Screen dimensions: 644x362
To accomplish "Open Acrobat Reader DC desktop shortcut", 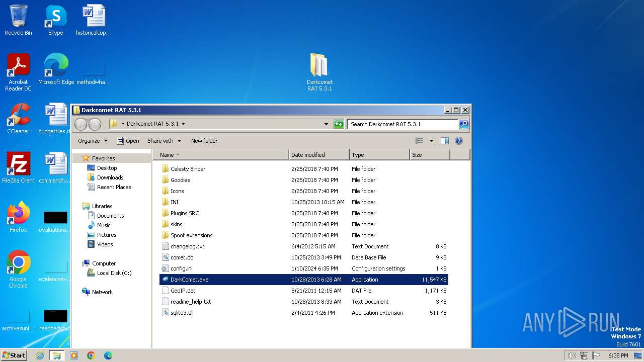I will [x=18, y=72].
